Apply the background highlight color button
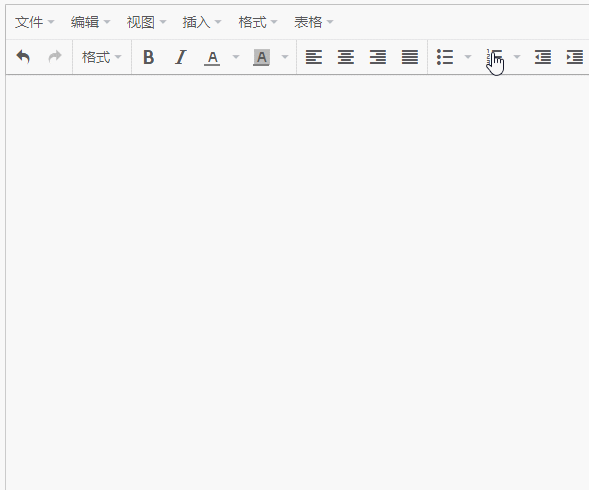Image resolution: width=589 pixels, height=490 pixels. pyautogui.click(x=261, y=57)
